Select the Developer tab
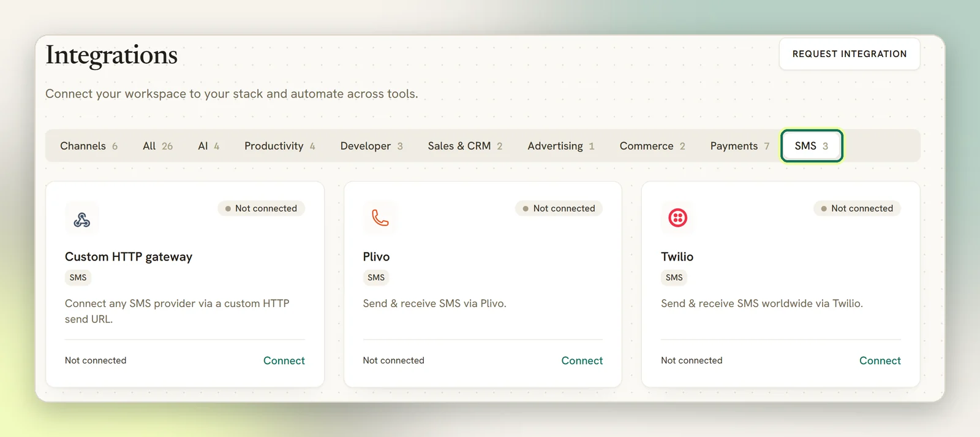Image resolution: width=980 pixels, height=437 pixels. [372, 146]
